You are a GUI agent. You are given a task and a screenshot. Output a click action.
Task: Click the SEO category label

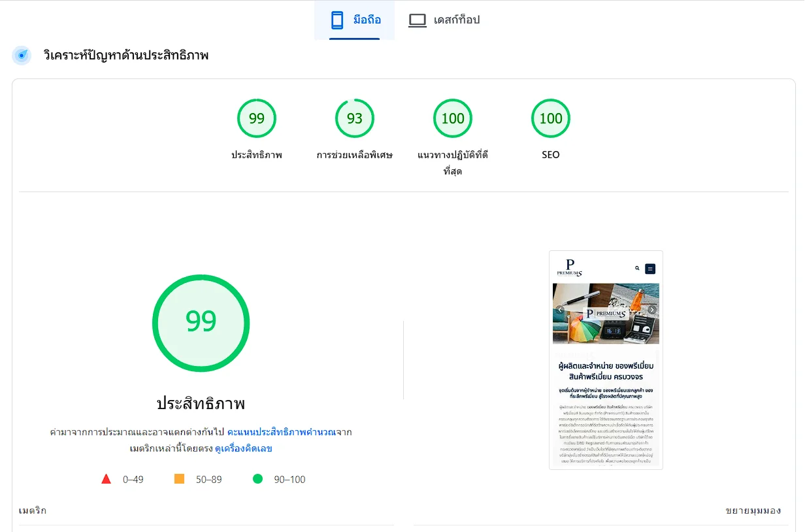click(x=551, y=155)
